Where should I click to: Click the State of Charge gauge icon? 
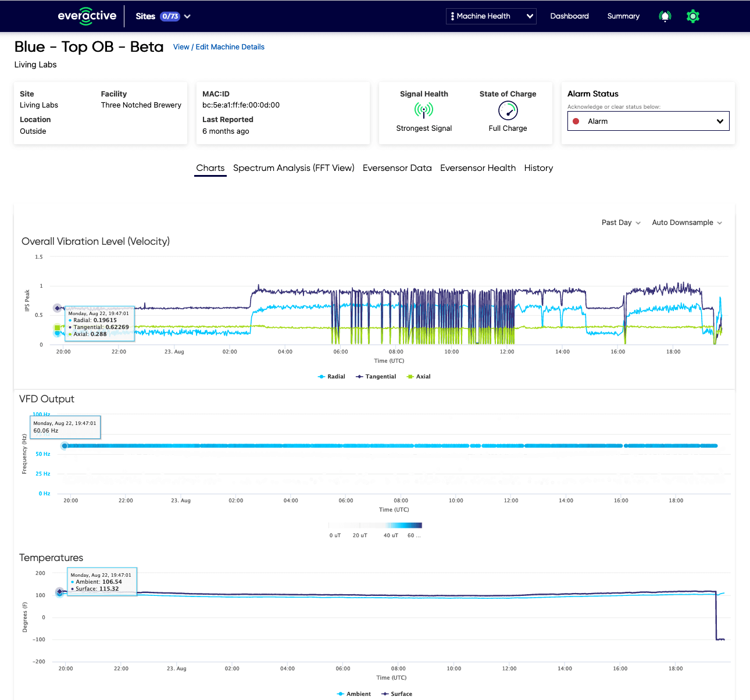(508, 110)
